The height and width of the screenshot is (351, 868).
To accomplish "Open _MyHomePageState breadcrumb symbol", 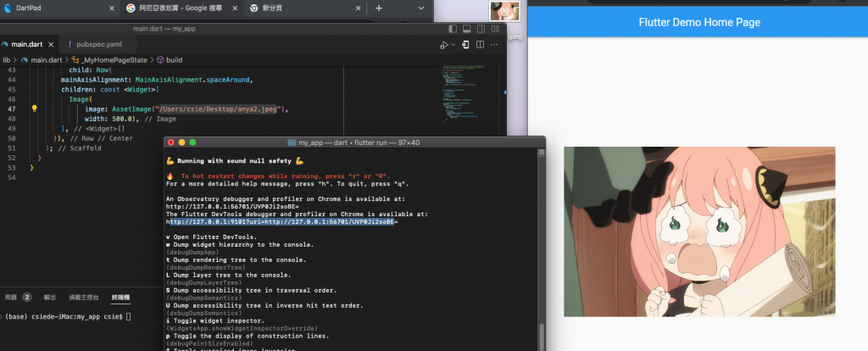I will click(114, 60).
